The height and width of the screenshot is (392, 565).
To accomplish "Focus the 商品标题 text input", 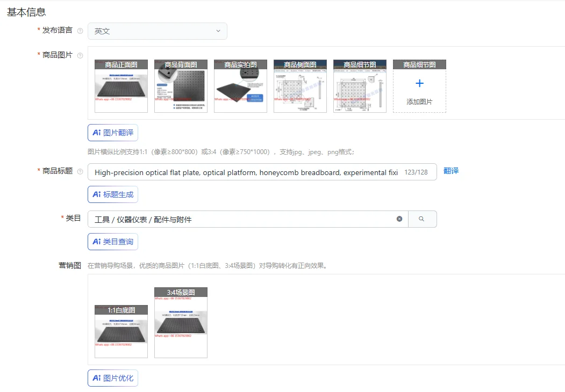I will tap(262, 172).
